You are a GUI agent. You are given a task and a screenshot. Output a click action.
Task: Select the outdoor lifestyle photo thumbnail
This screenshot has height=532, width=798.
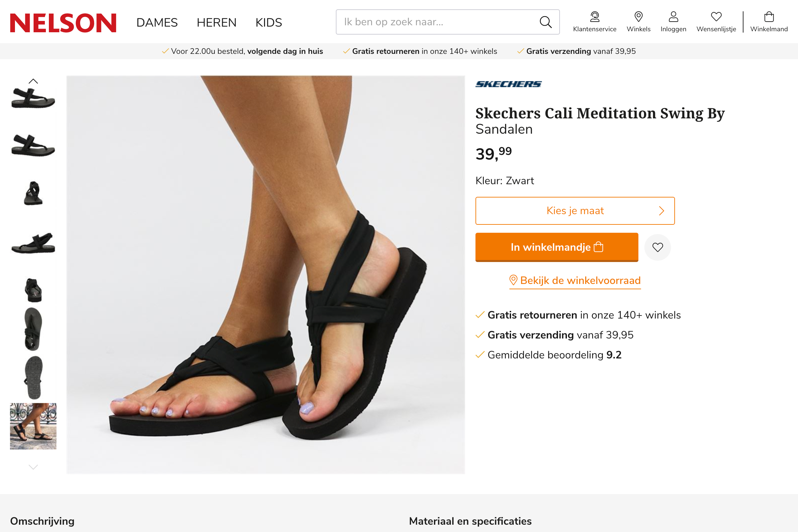(33, 426)
